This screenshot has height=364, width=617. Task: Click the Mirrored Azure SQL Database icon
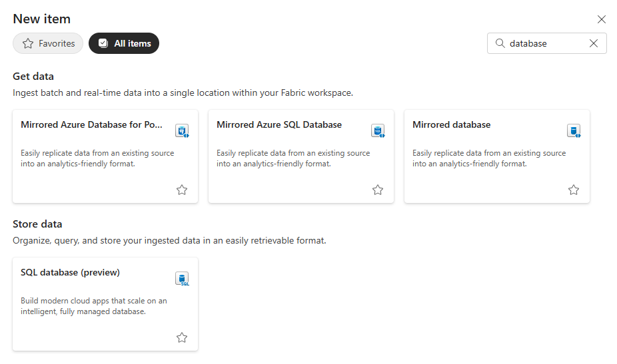(378, 130)
